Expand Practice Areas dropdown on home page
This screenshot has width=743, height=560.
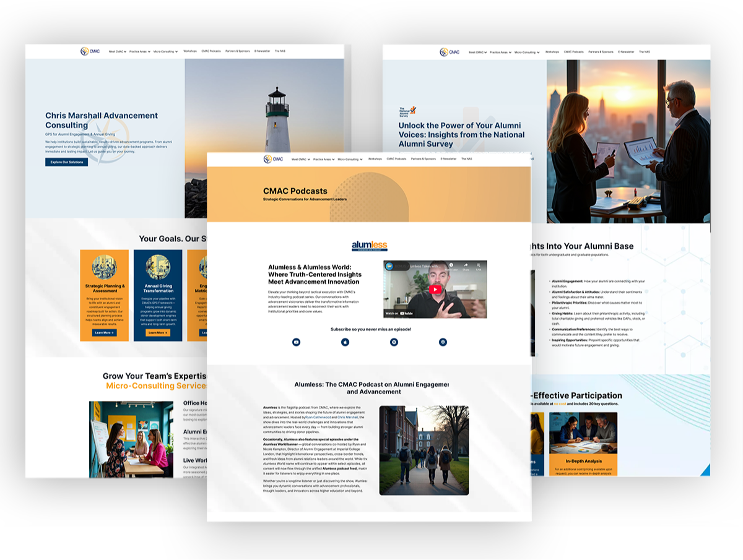pos(141,51)
